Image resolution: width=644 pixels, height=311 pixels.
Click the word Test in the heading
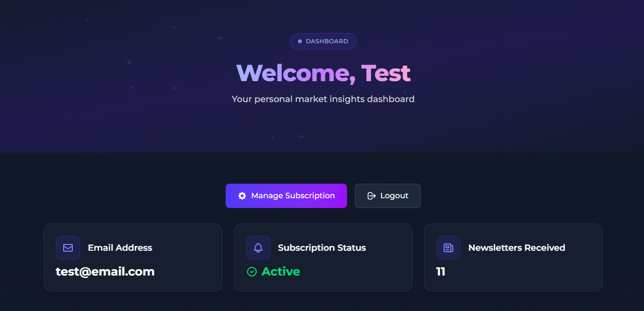(x=386, y=73)
